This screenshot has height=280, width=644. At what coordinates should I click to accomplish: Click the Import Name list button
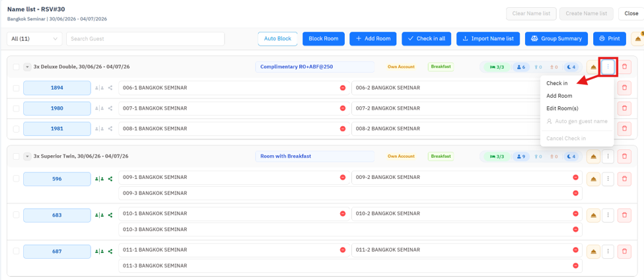488,38
